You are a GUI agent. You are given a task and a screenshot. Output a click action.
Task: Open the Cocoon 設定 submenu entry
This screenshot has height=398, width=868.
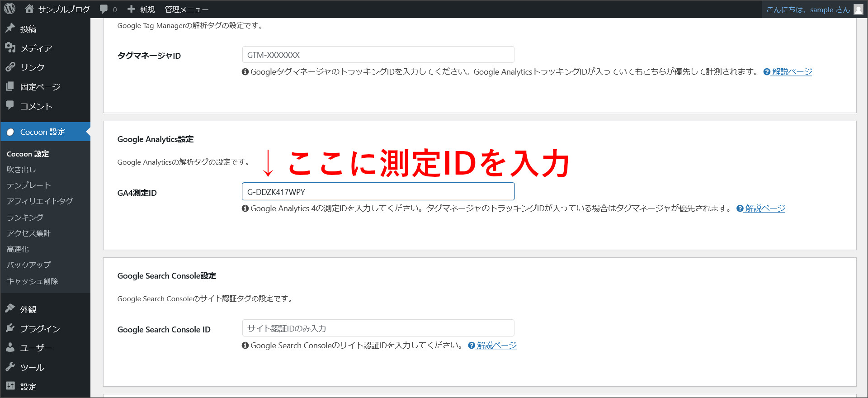pos(28,154)
